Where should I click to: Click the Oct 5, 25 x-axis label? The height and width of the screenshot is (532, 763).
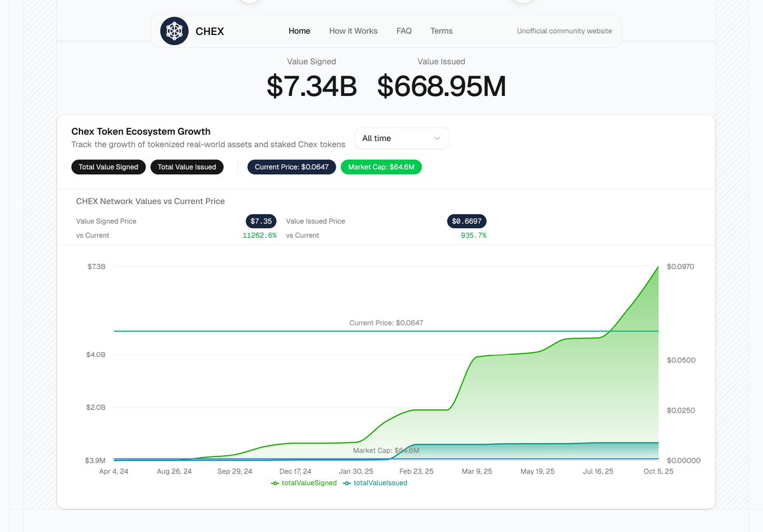click(658, 472)
